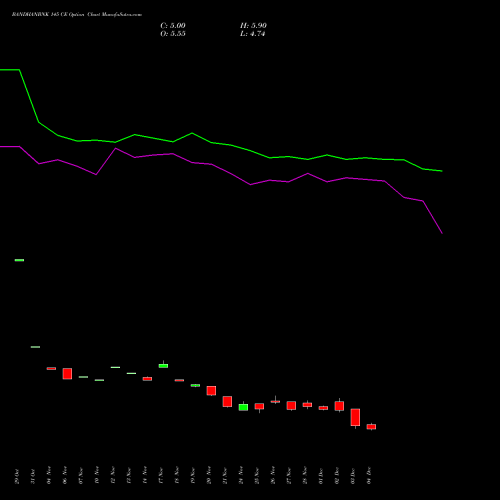This screenshot has width=500, height=500.
Task: Click the green candle above 24 Nov
Action: point(243,407)
